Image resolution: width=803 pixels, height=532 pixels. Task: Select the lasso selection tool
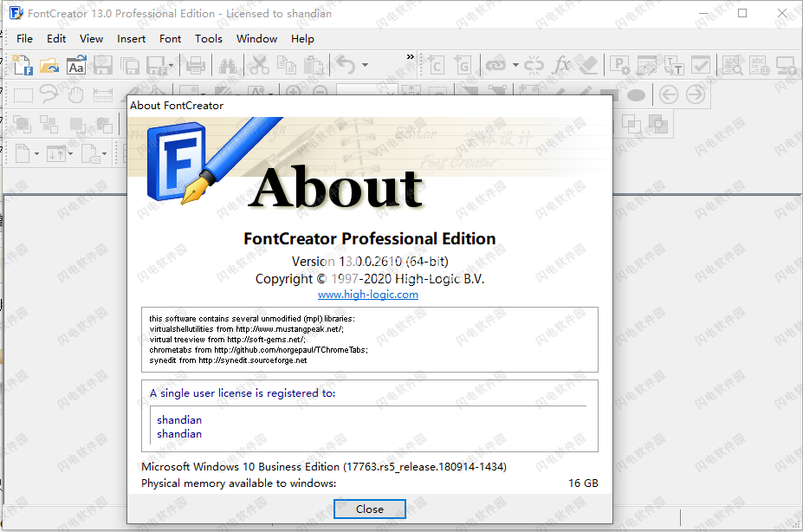(x=49, y=94)
